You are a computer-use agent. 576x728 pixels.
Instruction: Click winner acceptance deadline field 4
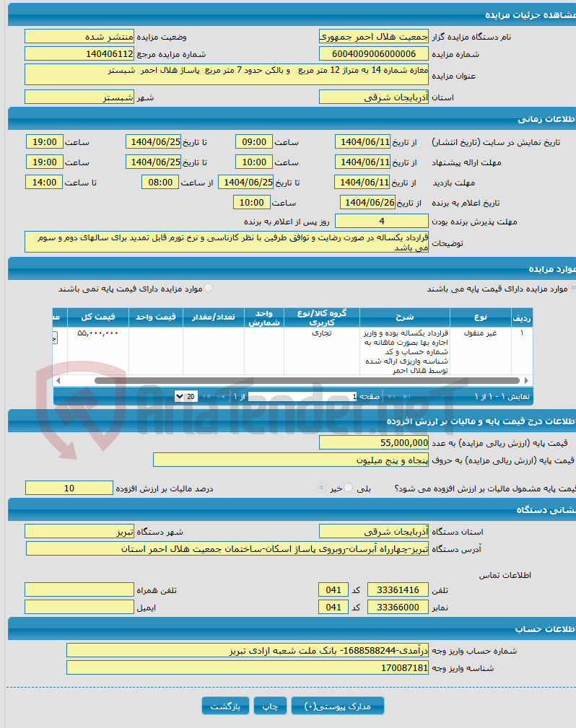pos(381,221)
